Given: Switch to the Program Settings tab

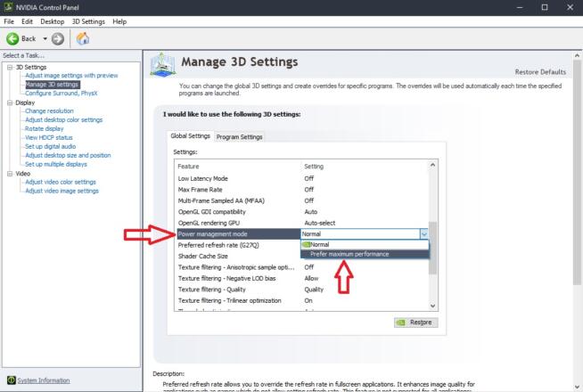Looking at the screenshot, I should point(240,137).
